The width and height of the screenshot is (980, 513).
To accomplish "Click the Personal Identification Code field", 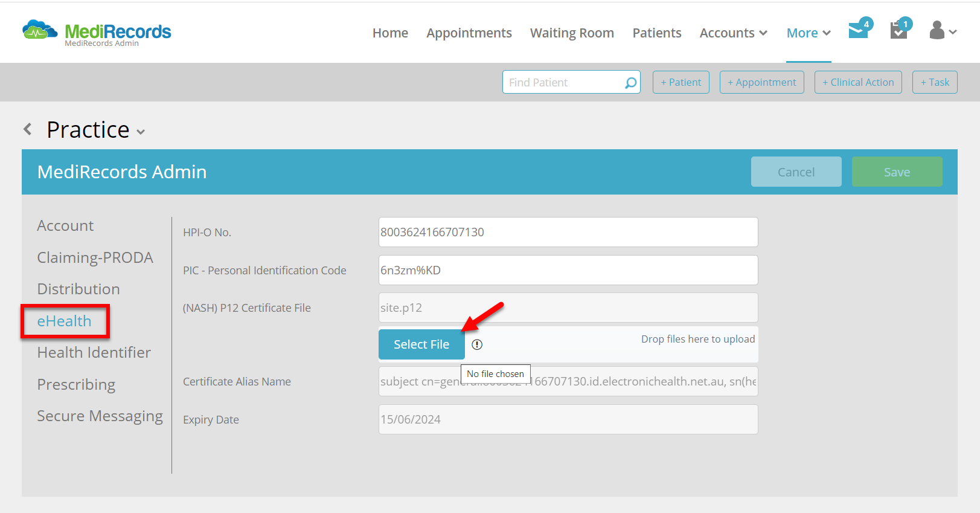I will click(x=568, y=270).
